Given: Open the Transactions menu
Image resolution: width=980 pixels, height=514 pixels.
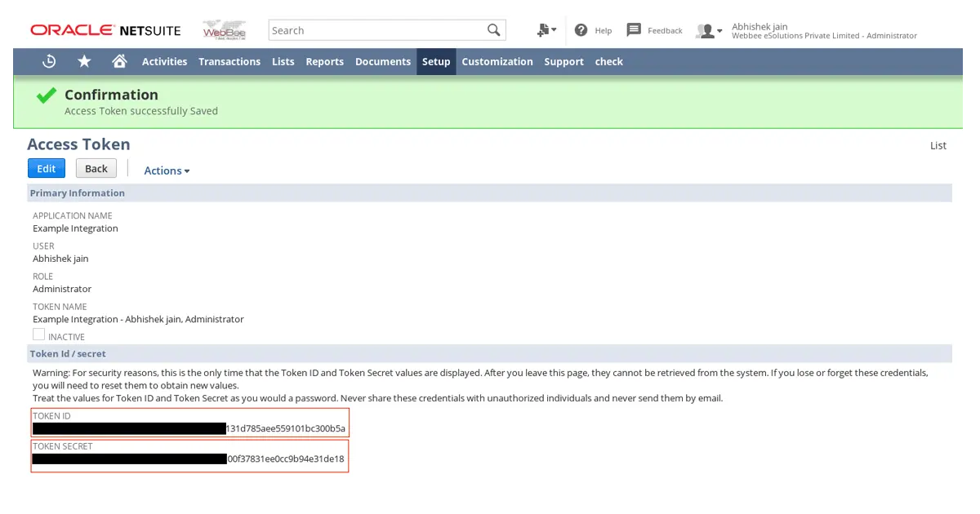Looking at the screenshot, I should (229, 61).
